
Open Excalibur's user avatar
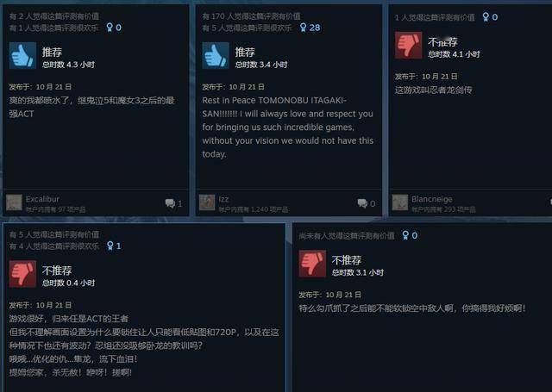pos(14,202)
